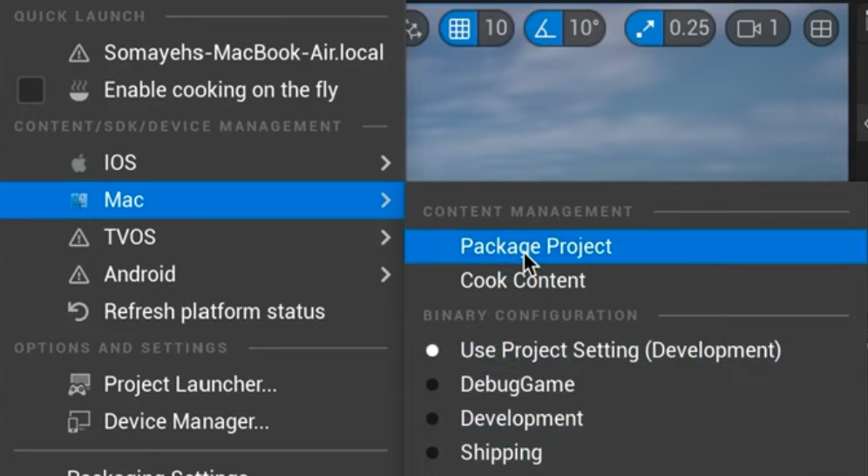Select Use Project Setting (Development) radio
868x476 pixels.
tap(432, 350)
